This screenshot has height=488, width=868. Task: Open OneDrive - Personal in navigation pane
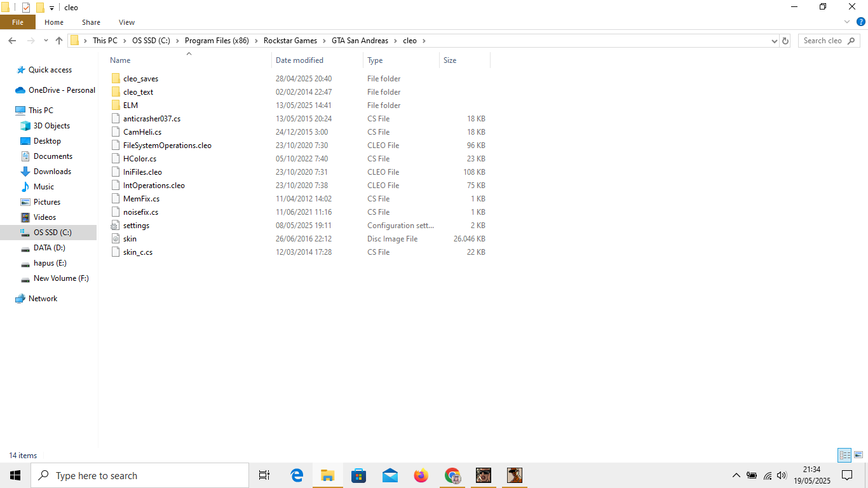click(62, 90)
